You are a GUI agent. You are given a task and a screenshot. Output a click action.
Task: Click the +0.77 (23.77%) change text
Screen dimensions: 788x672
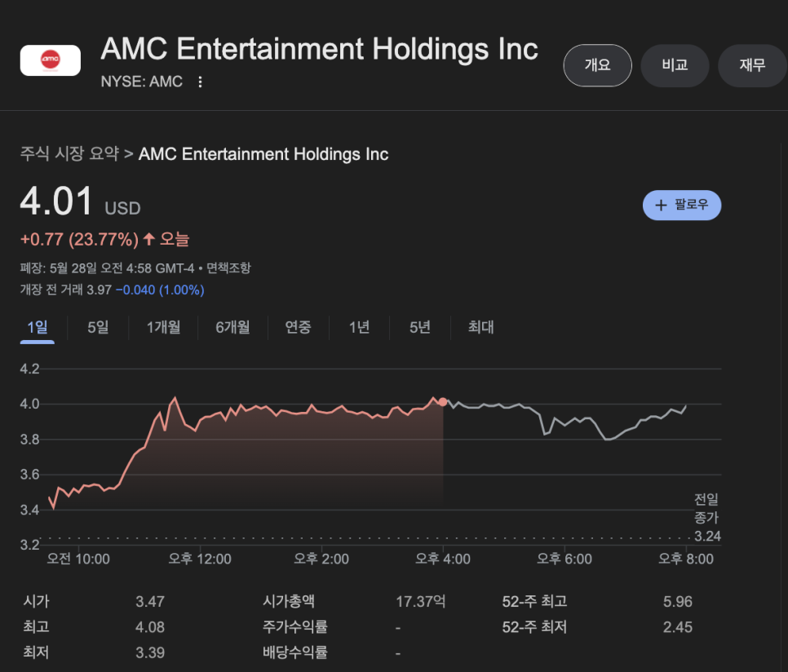79,240
